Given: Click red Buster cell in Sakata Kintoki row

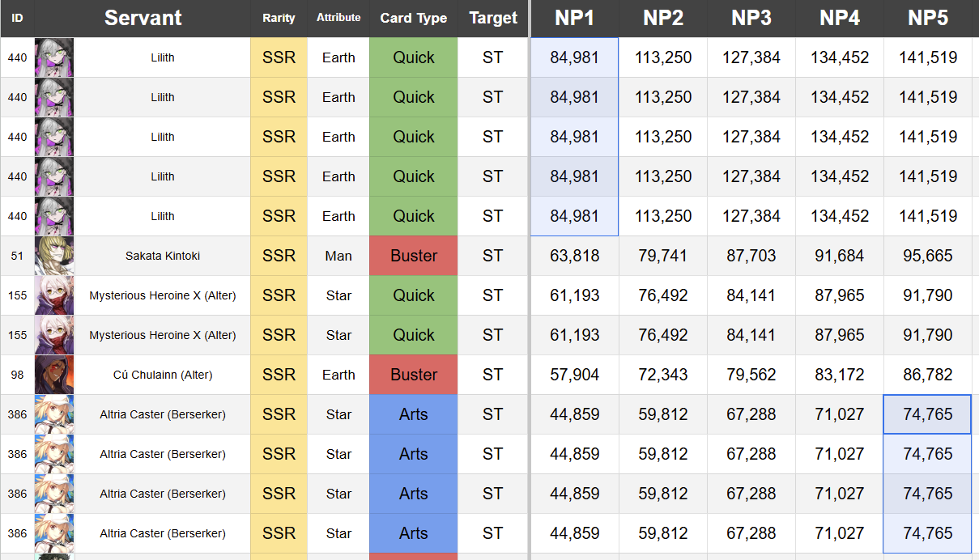Looking at the screenshot, I should pyautogui.click(x=414, y=256).
